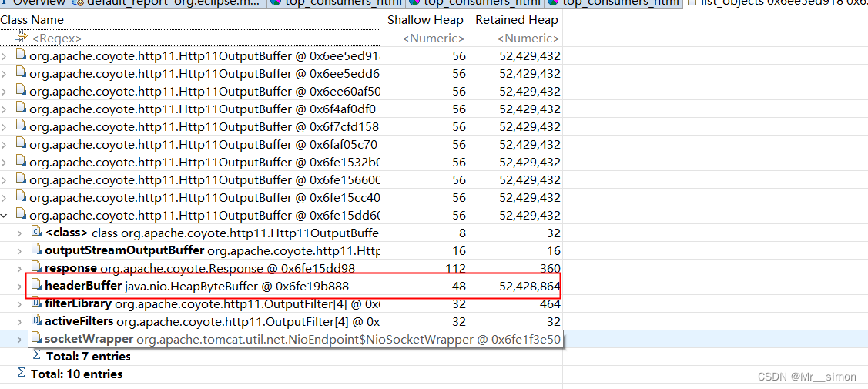Select socketWrapper NioEndpoint$NioSocketWrapper row text
This screenshot has width=868, height=389.
pyautogui.click(x=302, y=339)
